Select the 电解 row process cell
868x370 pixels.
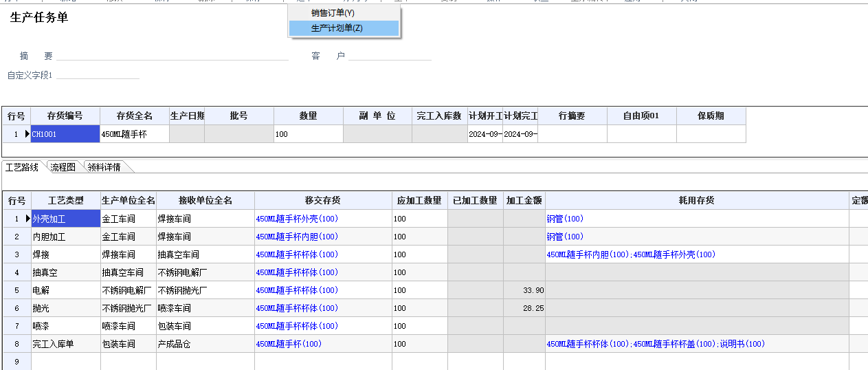pos(66,290)
